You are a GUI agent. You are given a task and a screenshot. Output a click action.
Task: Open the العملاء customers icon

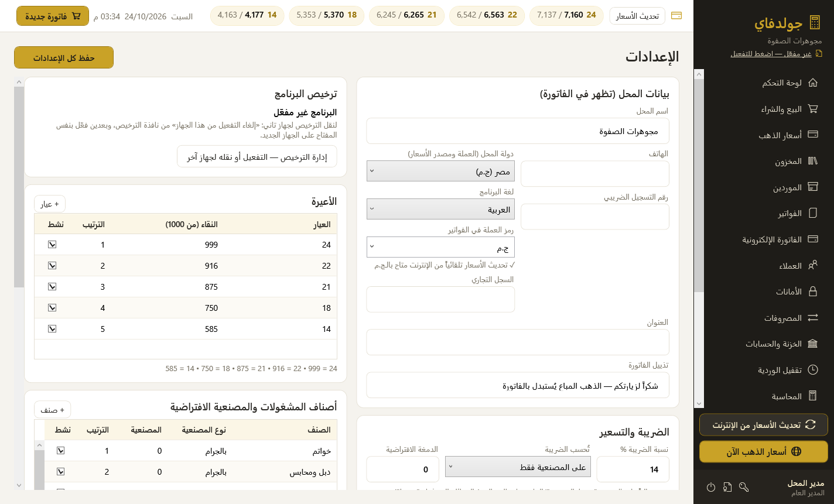[x=812, y=265]
